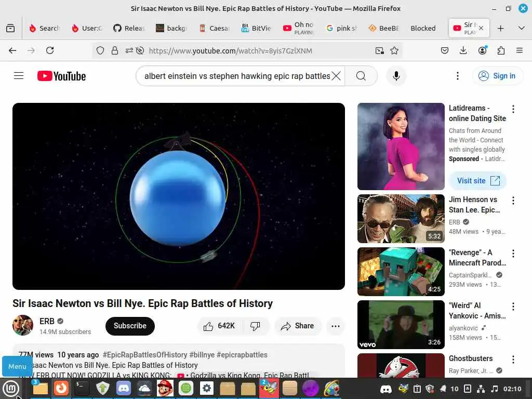Bookmark this page with the star
The height and width of the screenshot is (399, 532).
[x=394, y=50]
